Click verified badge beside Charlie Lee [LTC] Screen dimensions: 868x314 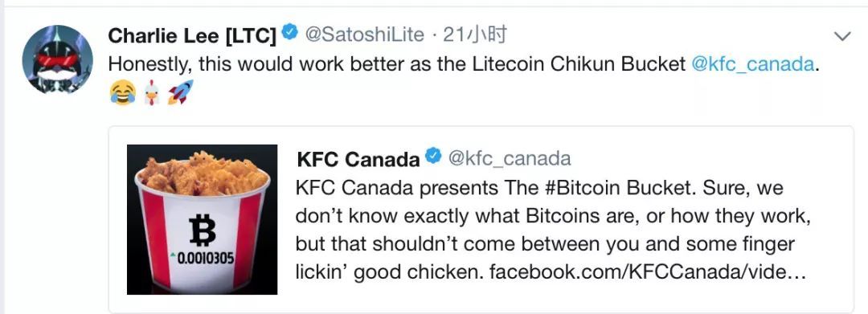tap(289, 33)
